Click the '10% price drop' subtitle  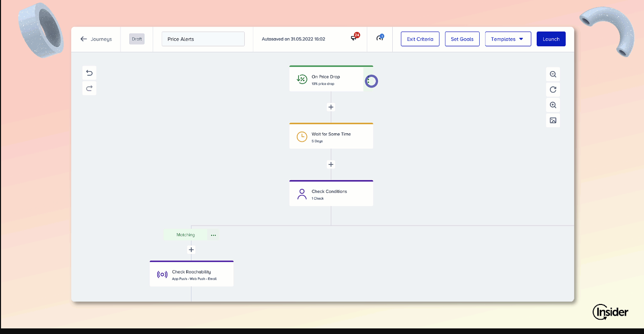323,83
